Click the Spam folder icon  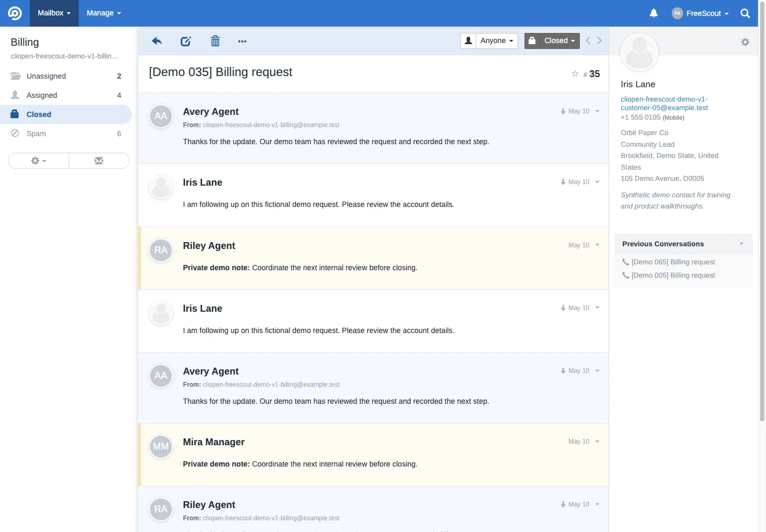click(x=15, y=134)
